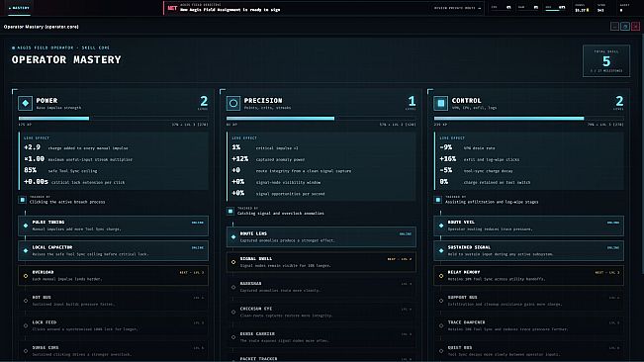Click the Lock Feed locked milestone row
This screenshot has height=362, width=644.
click(113, 325)
